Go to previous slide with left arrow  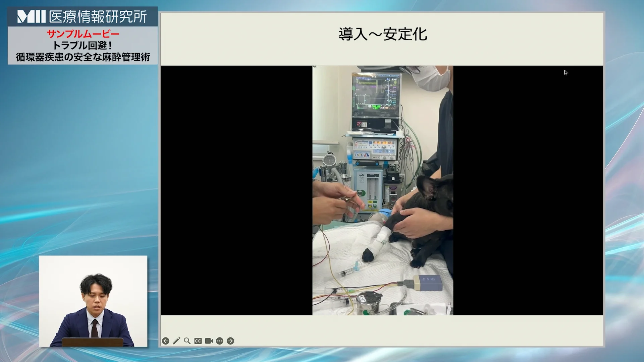coord(166,341)
